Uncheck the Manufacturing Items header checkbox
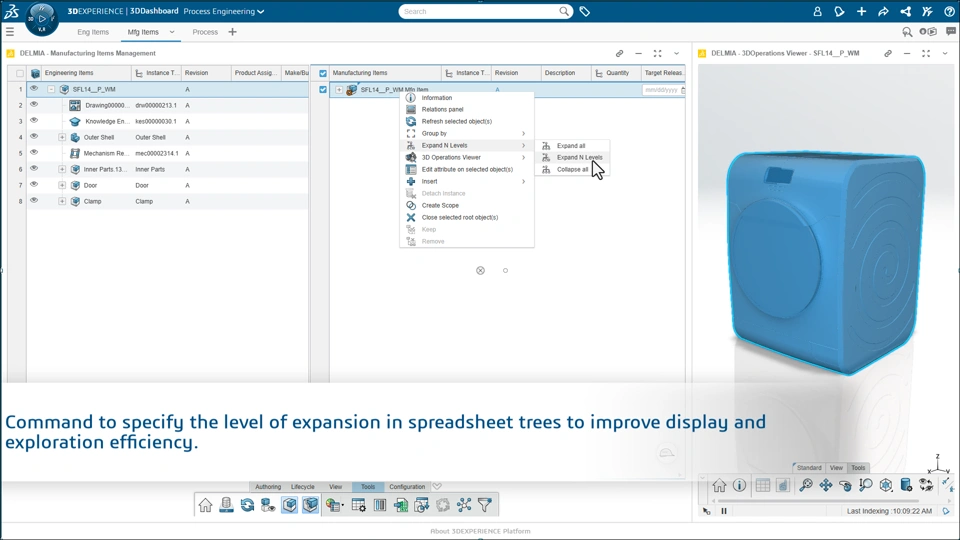Image resolution: width=960 pixels, height=540 pixels. pyautogui.click(x=323, y=73)
